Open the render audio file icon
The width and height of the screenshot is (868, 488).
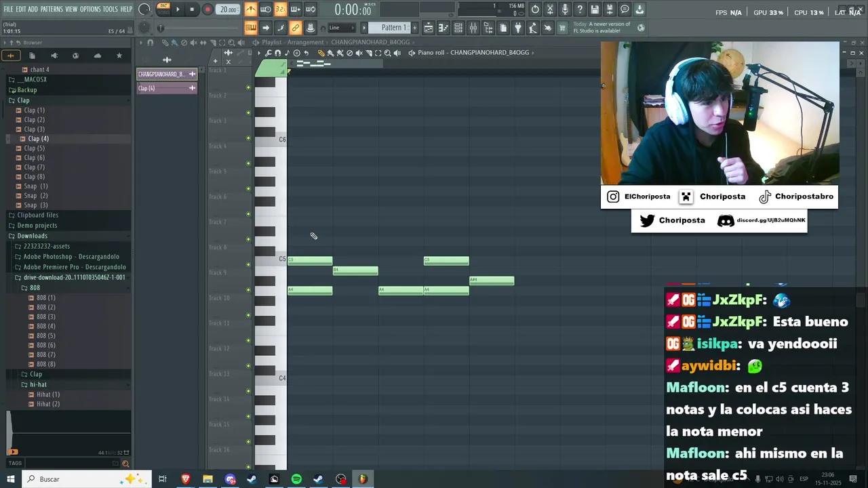pos(610,9)
